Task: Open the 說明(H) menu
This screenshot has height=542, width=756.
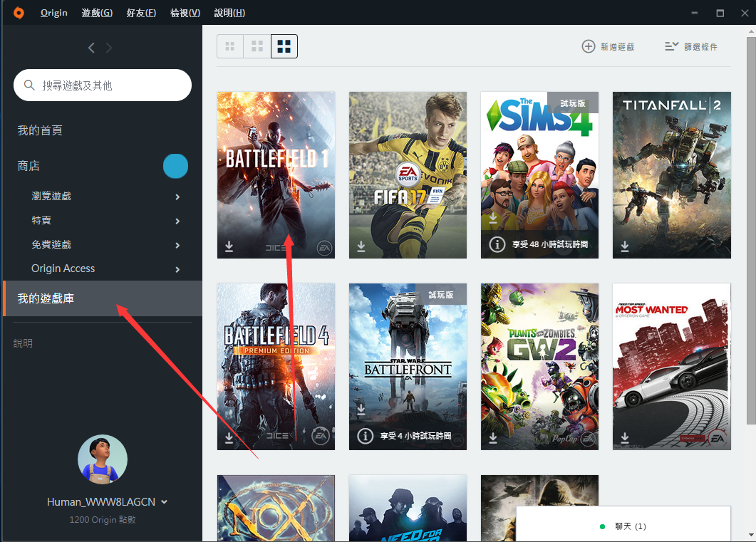Action: (x=229, y=13)
